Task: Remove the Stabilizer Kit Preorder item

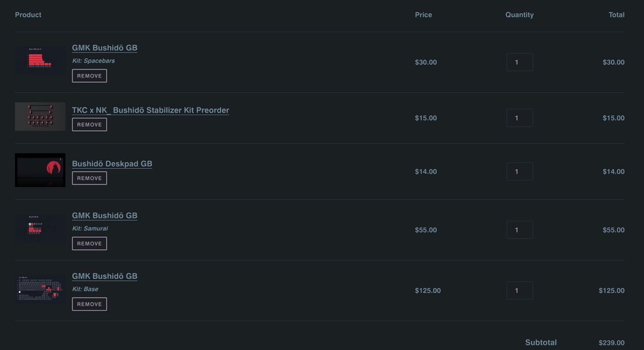Action: point(90,124)
